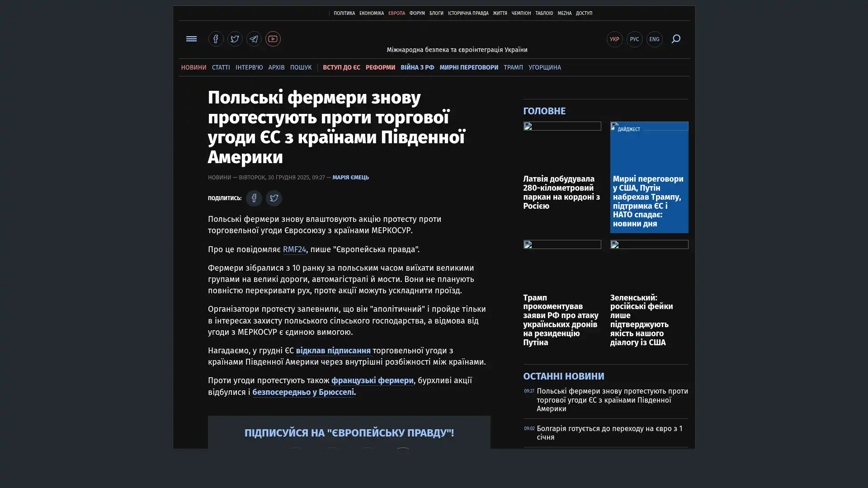This screenshot has width=868, height=488.
Task: Open Bulgaria euro transition news item
Action: pyautogui.click(x=609, y=432)
